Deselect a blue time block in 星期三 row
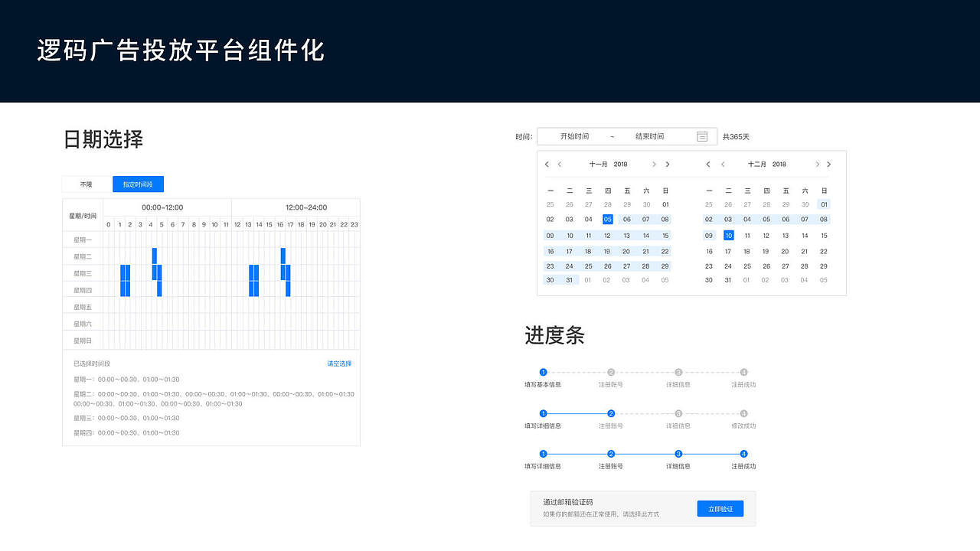 click(x=125, y=274)
